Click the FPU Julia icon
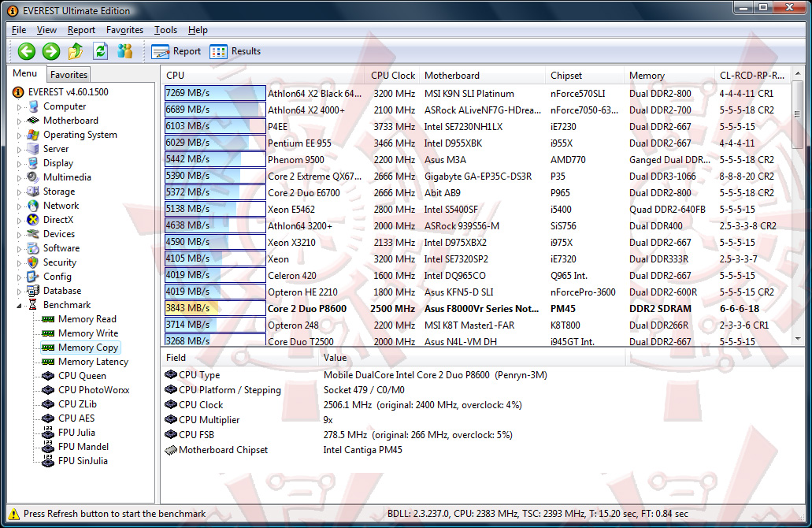The height and width of the screenshot is (528, 812). pyautogui.click(x=48, y=432)
